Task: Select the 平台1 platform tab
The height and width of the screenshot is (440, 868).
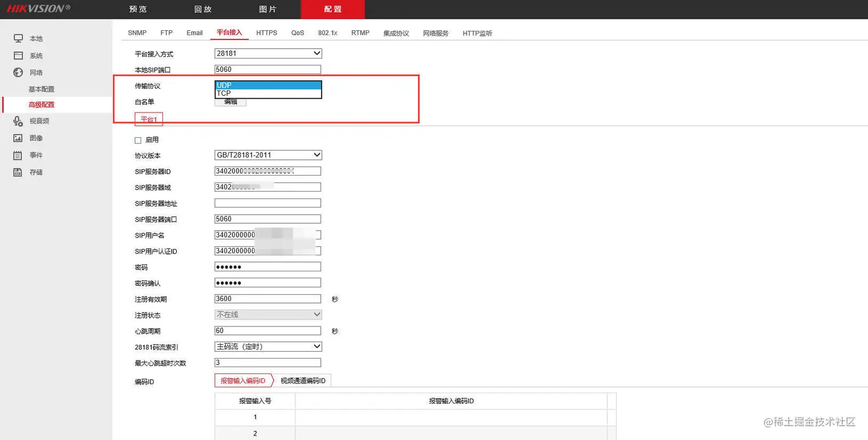Action: click(x=149, y=119)
